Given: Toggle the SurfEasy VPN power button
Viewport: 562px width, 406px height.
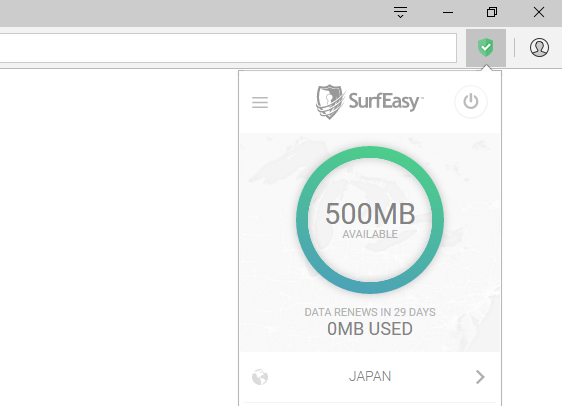Looking at the screenshot, I should tap(471, 102).
